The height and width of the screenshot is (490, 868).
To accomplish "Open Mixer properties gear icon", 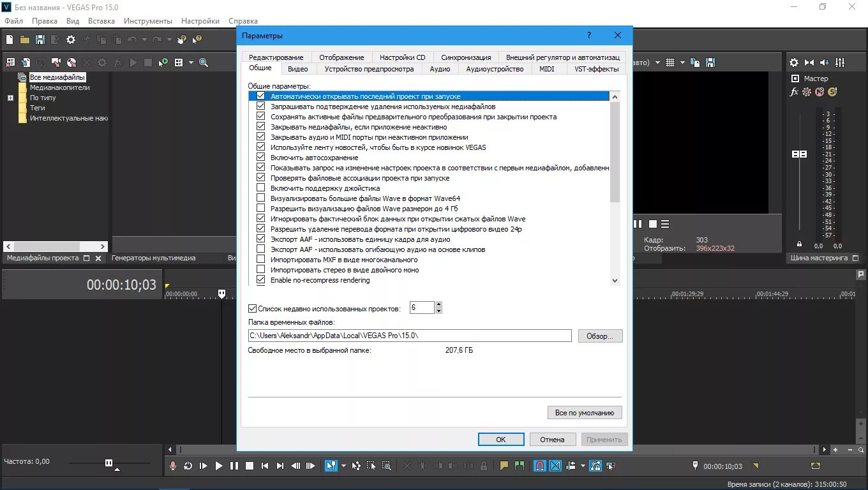I will tap(794, 63).
